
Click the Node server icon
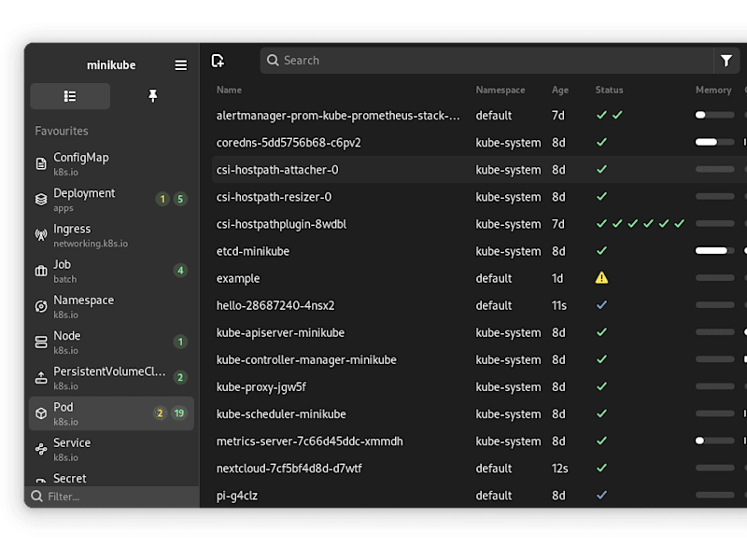click(41, 342)
